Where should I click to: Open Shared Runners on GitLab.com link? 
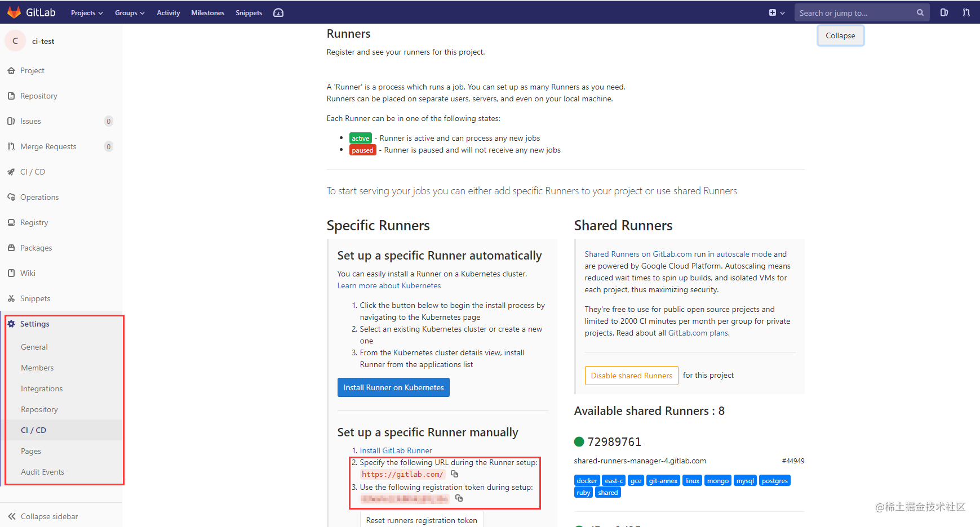click(x=638, y=254)
